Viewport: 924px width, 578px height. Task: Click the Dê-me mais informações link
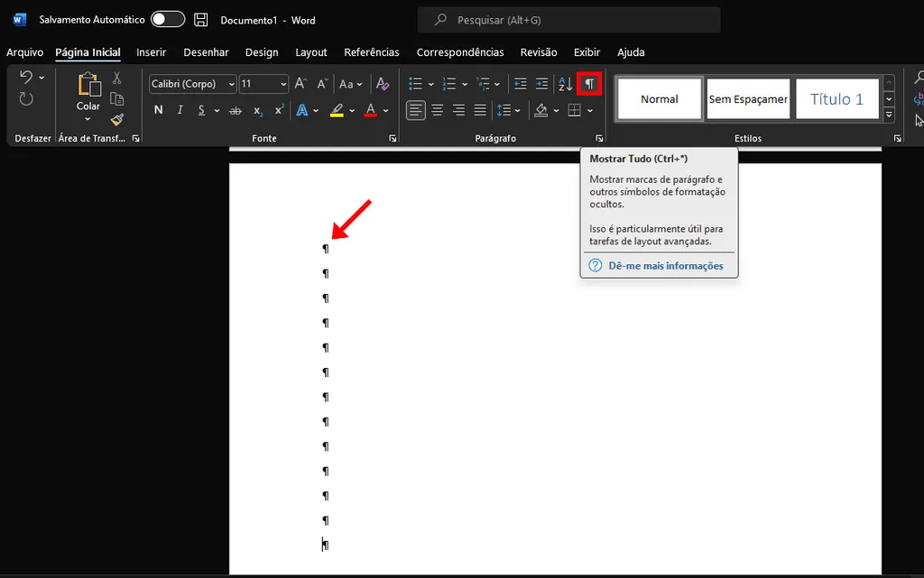[665, 266]
